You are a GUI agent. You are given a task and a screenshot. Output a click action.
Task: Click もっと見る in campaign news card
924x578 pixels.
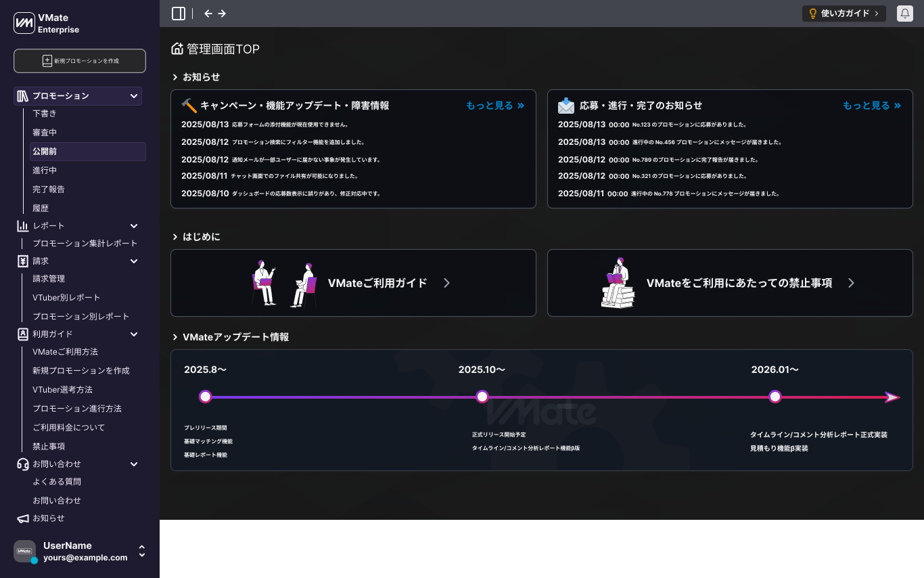point(495,106)
